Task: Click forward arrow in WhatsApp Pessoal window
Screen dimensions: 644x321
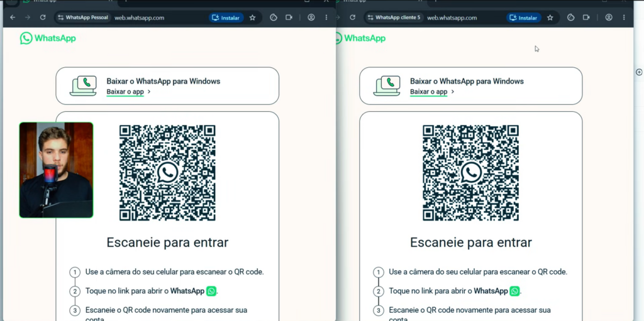Action: [x=28, y=17]
